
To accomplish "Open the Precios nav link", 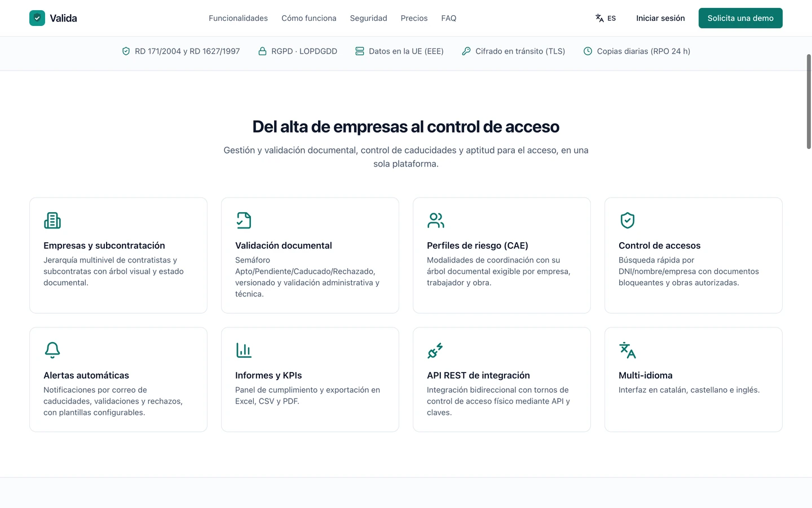I will [414, 18].
